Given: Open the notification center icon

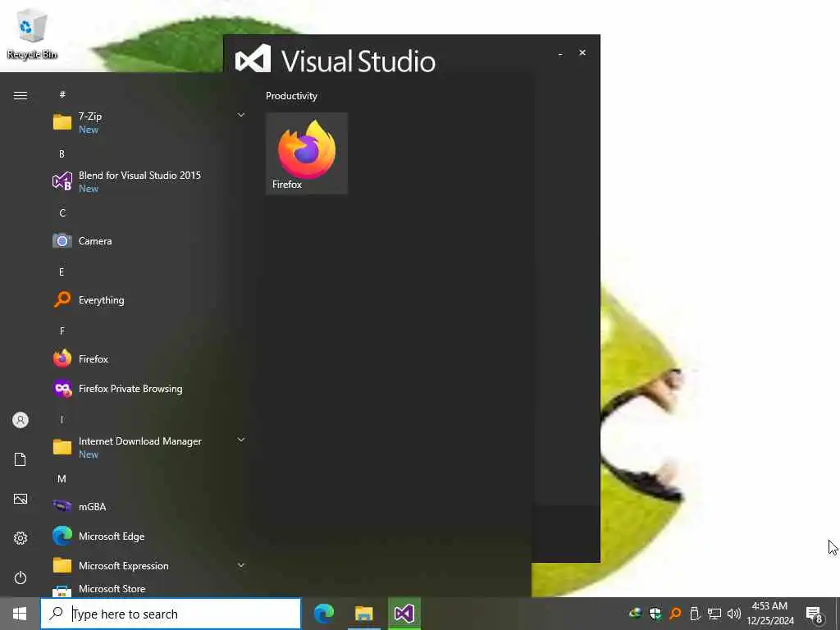Looking at the screenshot, I should click(814, 614).
